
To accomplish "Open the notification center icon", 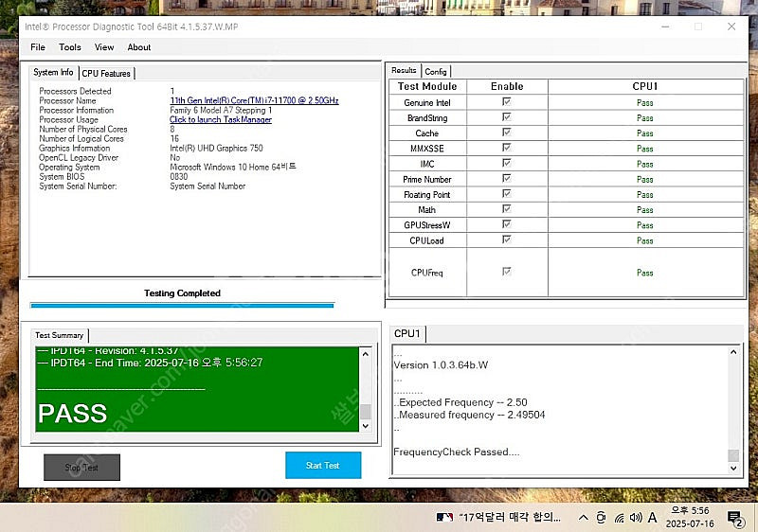I will [x=735, y=518].
